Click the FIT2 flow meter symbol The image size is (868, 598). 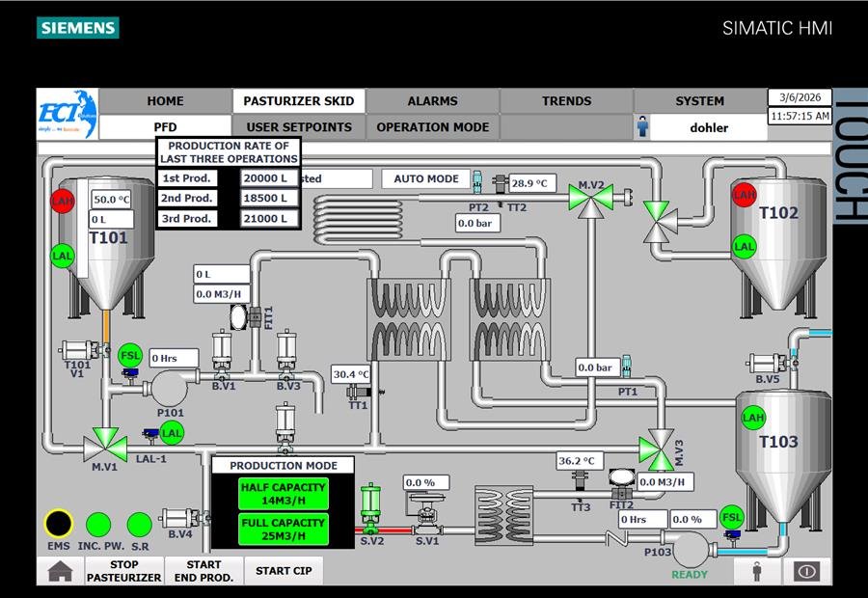coord(622,484)
